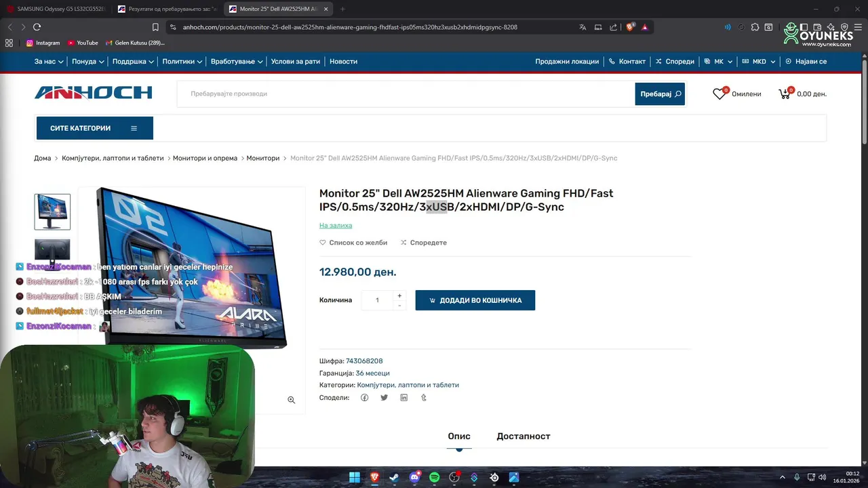Click the Brave Shields lion icon
The width and height of the screenshot is (868, 488).
(630, 27)
